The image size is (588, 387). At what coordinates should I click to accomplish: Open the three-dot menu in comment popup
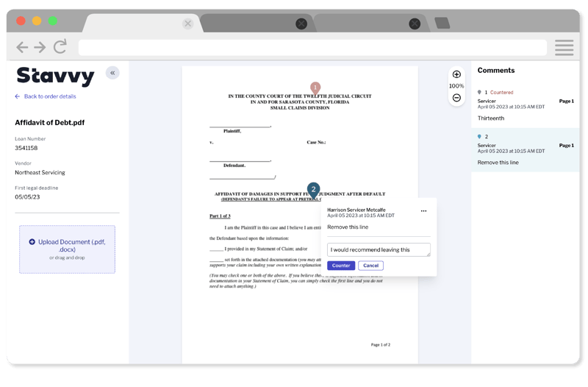tap(424, 211)
